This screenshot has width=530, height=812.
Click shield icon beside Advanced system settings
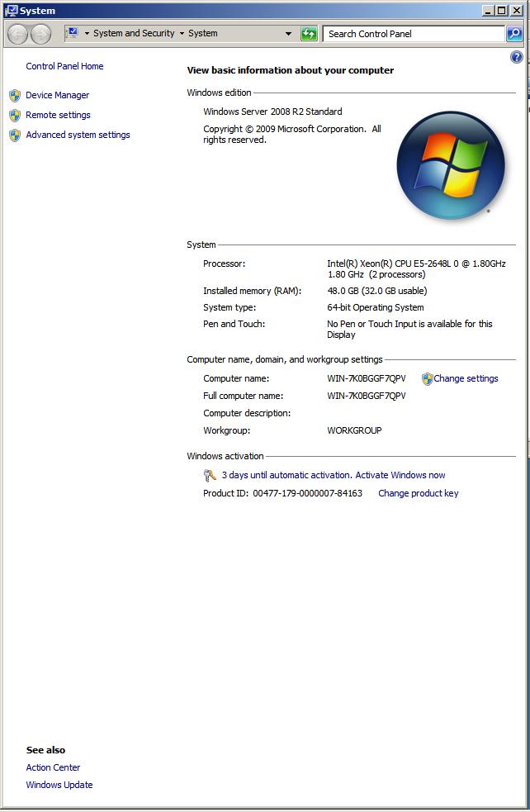point(15,135)
